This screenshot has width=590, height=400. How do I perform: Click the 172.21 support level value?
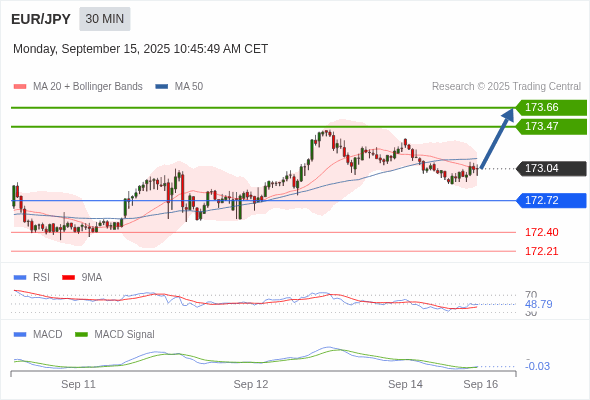[x=541, y=251]
